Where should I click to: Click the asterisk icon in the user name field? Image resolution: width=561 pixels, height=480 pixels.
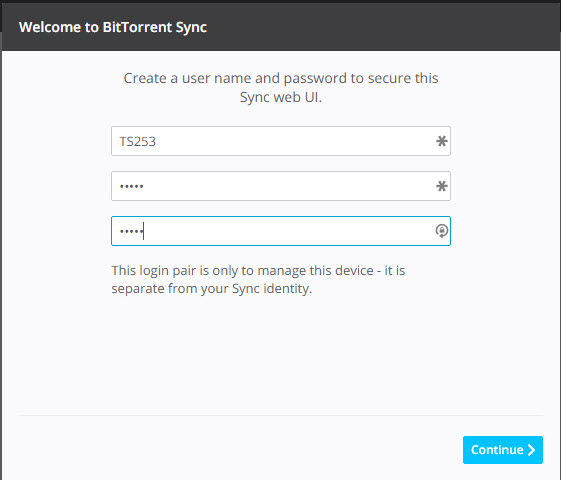(442, 141)
